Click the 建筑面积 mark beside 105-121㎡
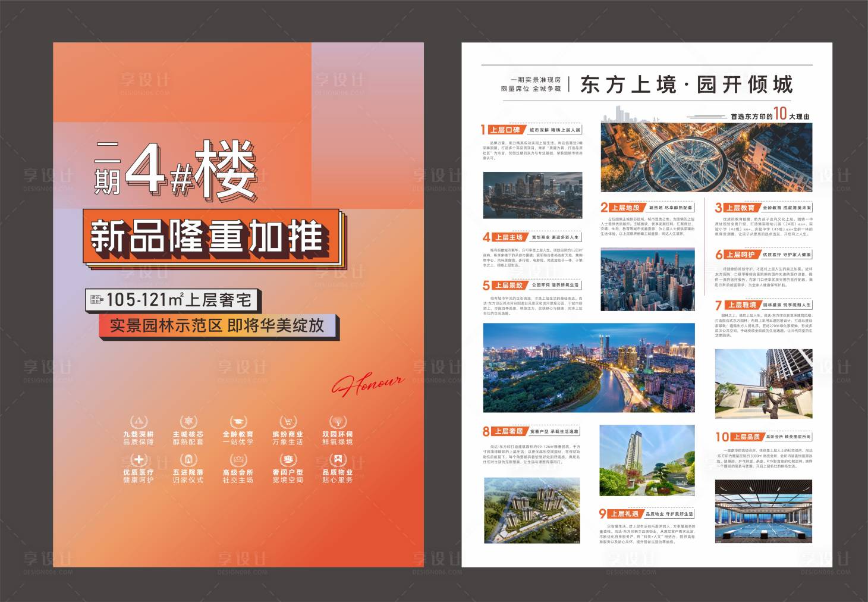868x602 pixels. click(x=96, y=299)
